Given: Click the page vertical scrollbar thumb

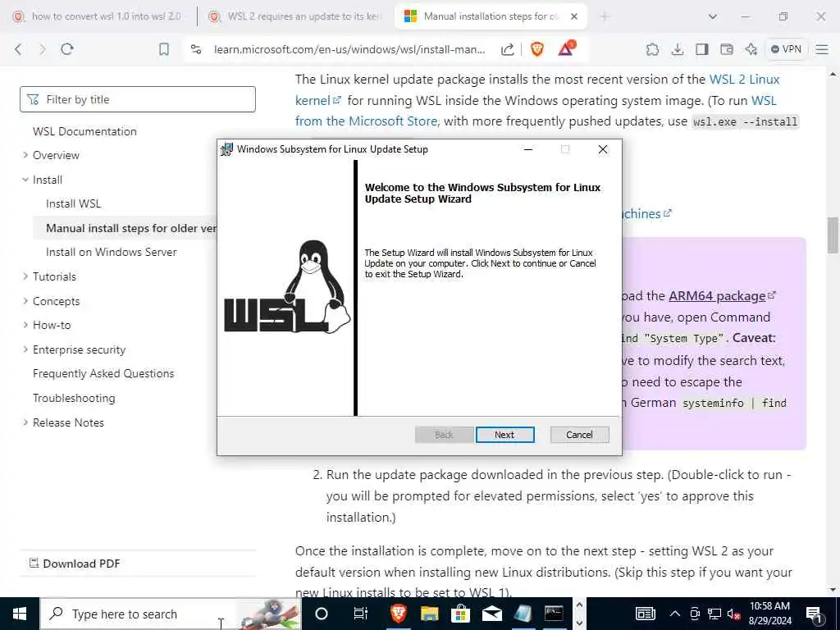Looking at the screenshot, I should 833,235.
